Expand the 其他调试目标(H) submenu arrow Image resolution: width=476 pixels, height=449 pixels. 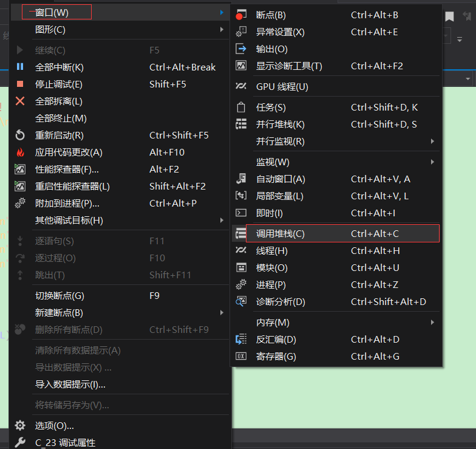(222, 220)
